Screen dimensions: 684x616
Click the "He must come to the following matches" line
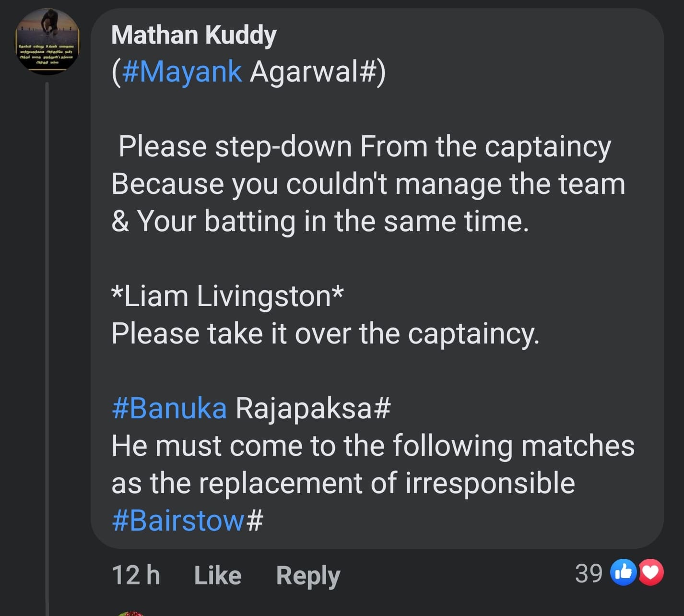click(373, 446)
